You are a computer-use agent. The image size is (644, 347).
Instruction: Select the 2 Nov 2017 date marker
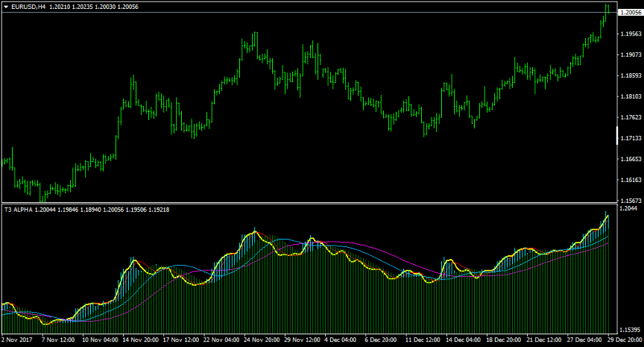[x=17, y=340]
